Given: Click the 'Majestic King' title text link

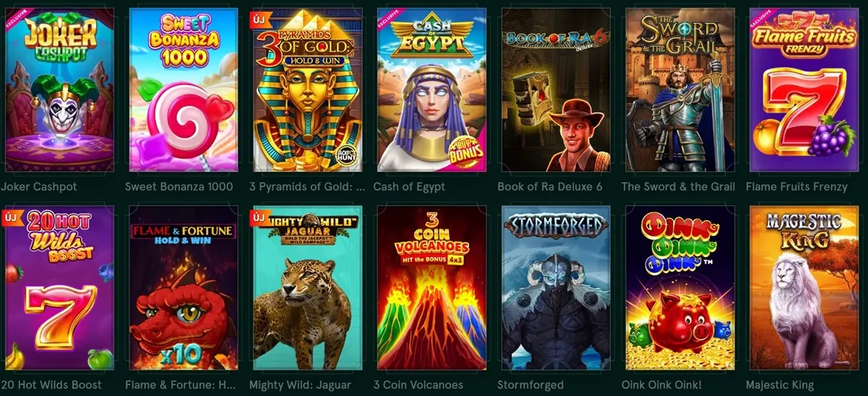Looking at the screenshot, I should click(780, 385).
